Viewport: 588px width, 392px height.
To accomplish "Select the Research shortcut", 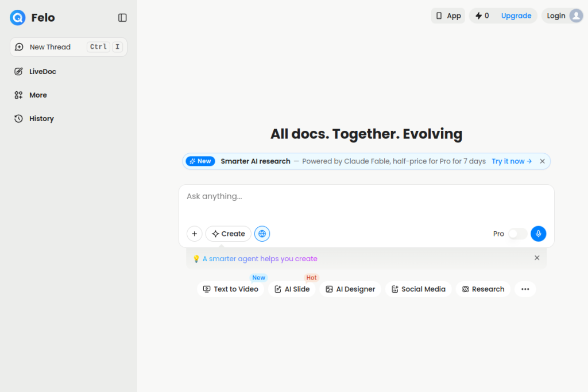I will click(483, 289).
